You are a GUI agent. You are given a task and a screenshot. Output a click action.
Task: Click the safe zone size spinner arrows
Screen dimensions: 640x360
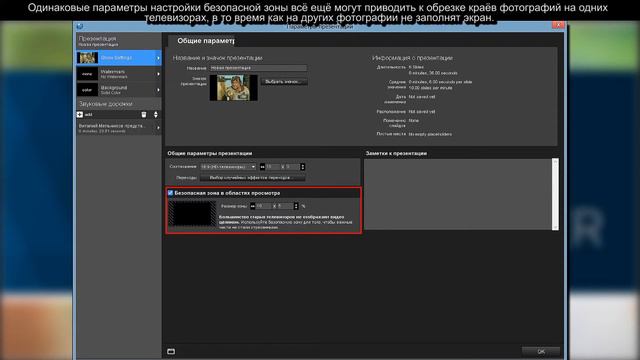pos(296,206)
